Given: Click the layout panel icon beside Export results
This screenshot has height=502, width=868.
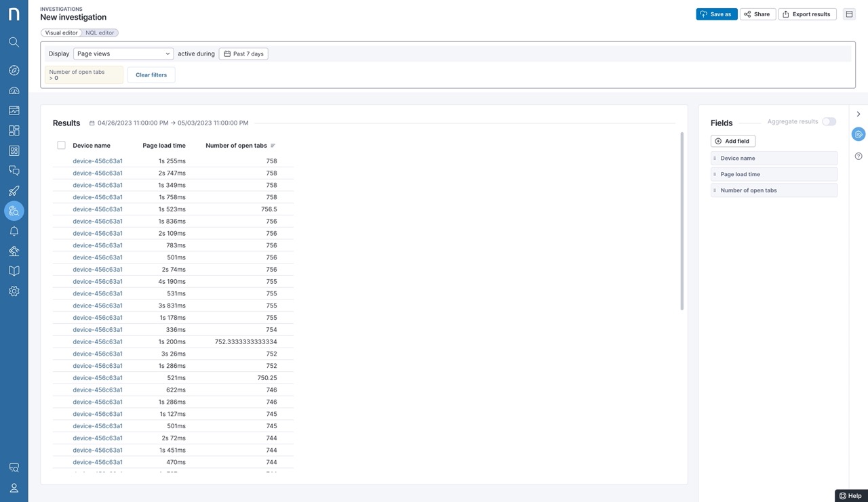Looking at the screenshot, I should pos(849,14).
